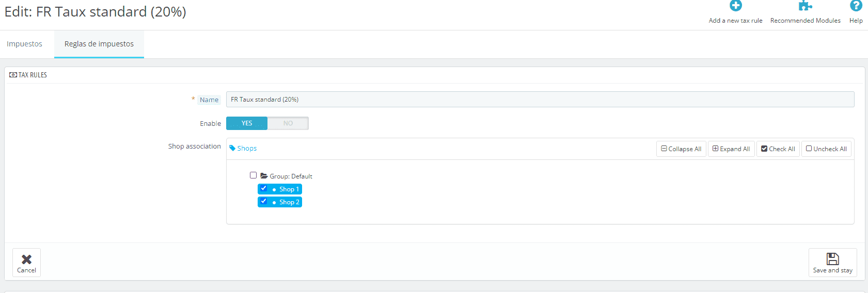Uncheck the Shop 2 checkbox
The width and height of the screenshot is (868, 293).
[x=264, y=201]
